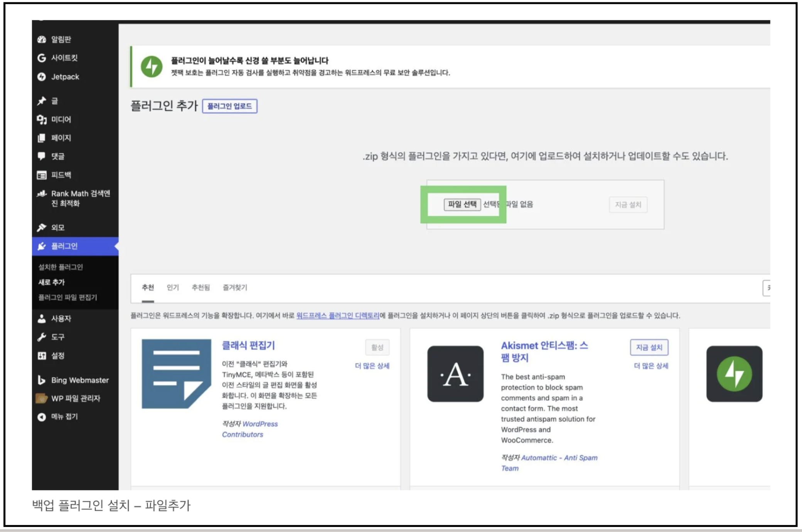
Task: Open the 워드프레스 플러그인 디렉토리 link
Action: (338, 315)
